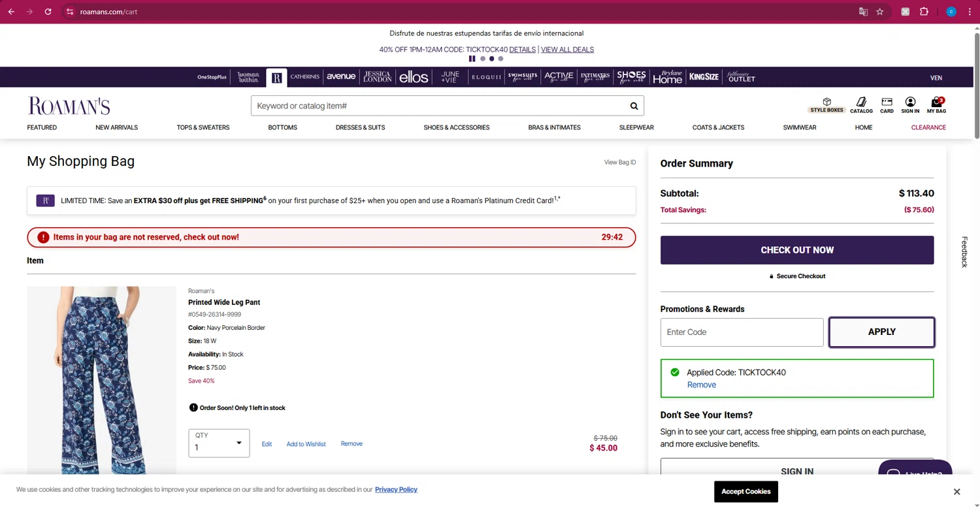980x510 pixels.
Task: Open the Featured menu
Action: [x=42, y=127]
